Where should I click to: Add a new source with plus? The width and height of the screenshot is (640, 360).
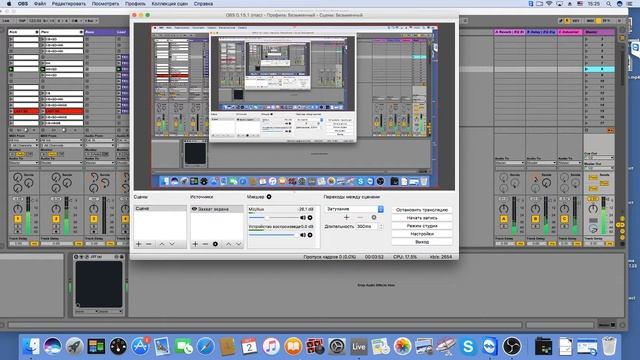tap(195, 244)
